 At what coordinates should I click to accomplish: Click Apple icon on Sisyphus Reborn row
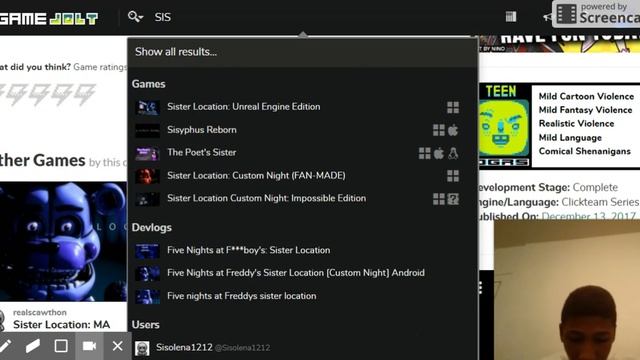(453, 130)
